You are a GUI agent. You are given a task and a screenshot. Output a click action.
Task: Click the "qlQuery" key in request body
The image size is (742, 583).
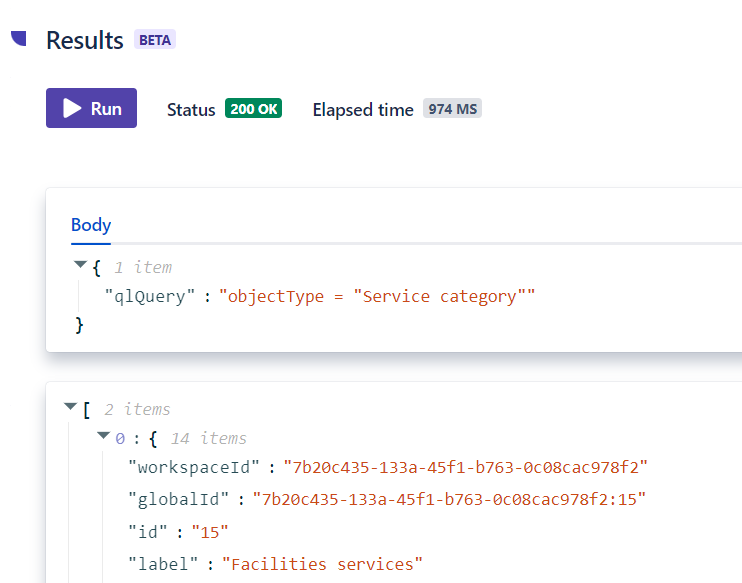point(150,296)
